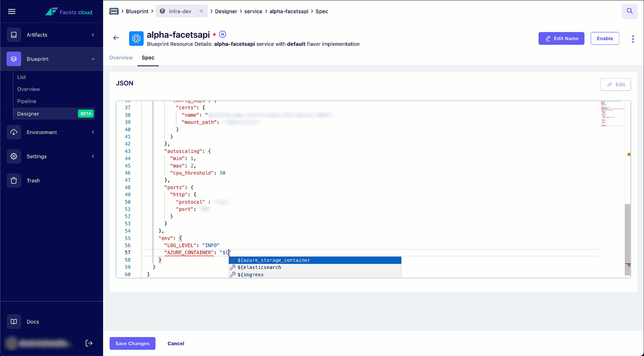Viewport: 644px width, 356px height.
Task: Switch to the Overview tab
Action: pyautogui.click(x=121, y=58)
